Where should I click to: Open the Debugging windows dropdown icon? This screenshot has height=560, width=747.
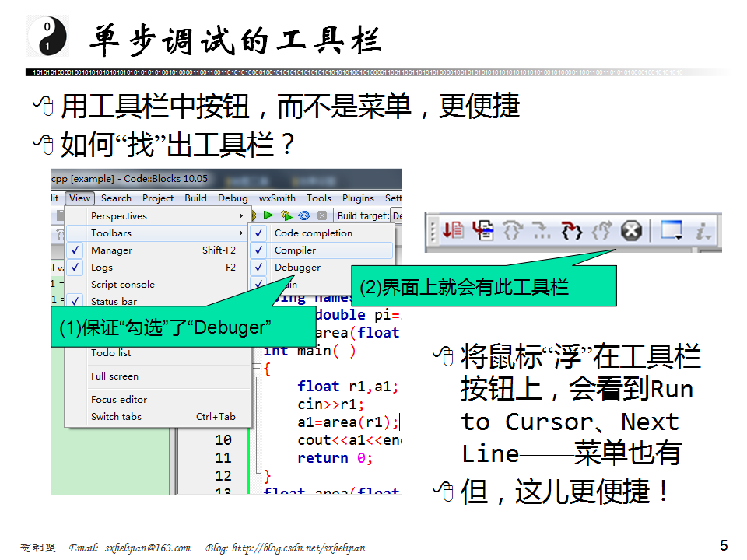pos(672,231)
